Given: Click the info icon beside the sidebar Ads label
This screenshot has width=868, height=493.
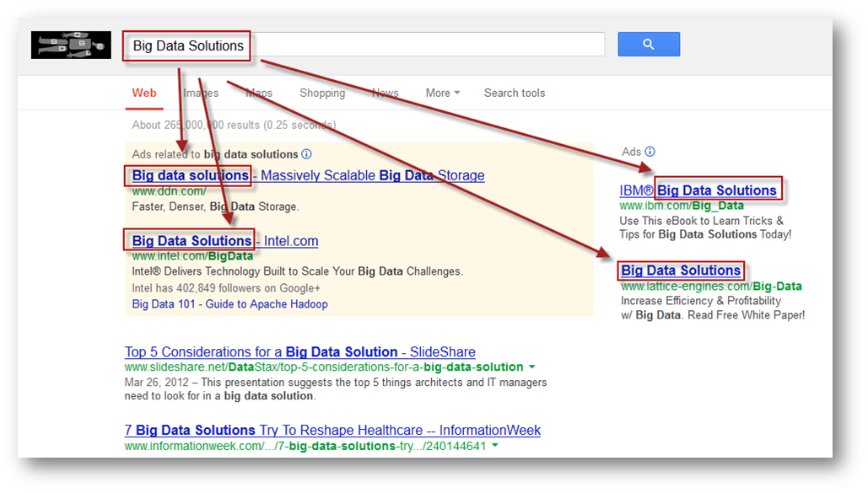Looking at the screenshot, I should [x=650, y=152].
